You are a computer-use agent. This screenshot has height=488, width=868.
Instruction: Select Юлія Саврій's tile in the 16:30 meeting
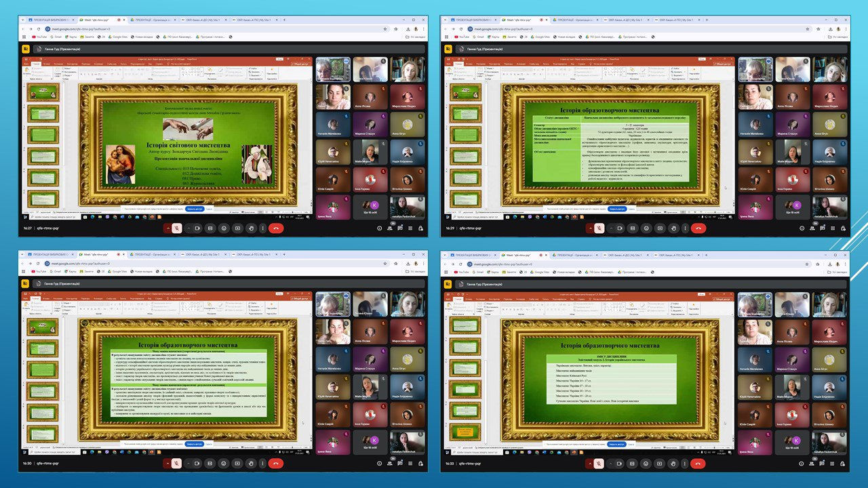click(332, 415)
